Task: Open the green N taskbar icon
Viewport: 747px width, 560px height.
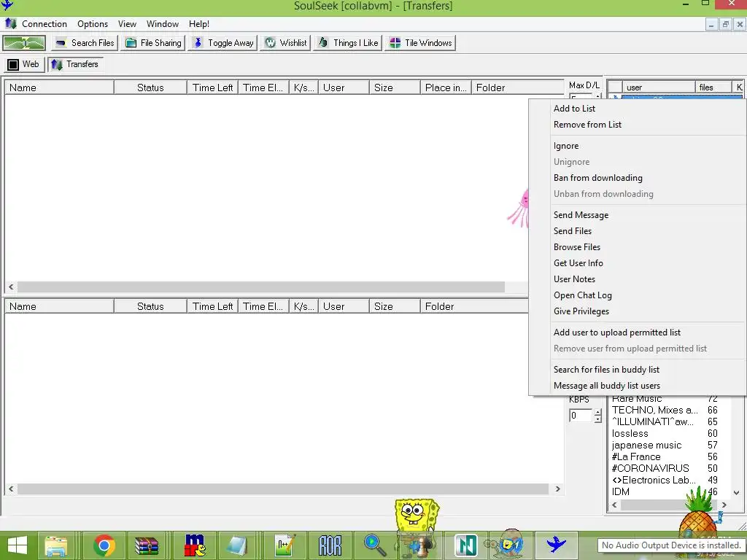Action: click(466, 545)
